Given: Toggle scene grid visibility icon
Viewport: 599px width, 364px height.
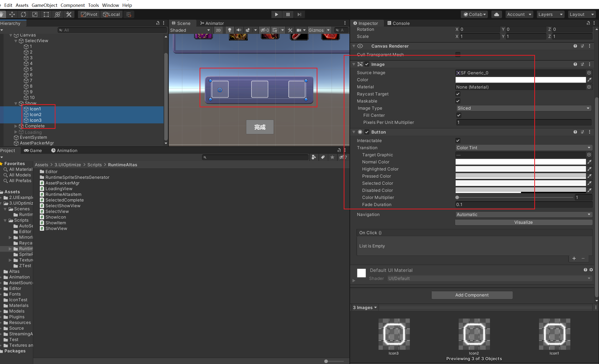Looking at the screenshot, I should click(x=275, y=30).
